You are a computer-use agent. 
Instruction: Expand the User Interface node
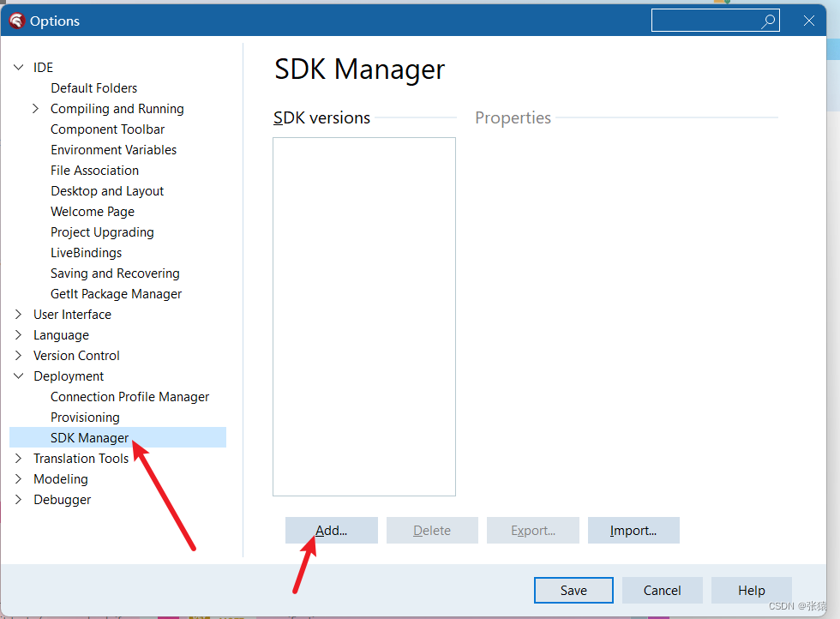point(18,314)
